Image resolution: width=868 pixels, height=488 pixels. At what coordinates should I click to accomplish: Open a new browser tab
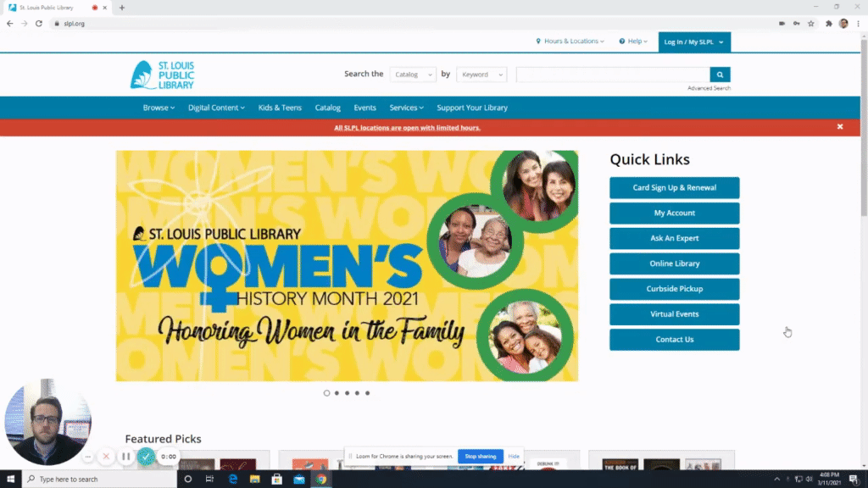tap(122, 8)
